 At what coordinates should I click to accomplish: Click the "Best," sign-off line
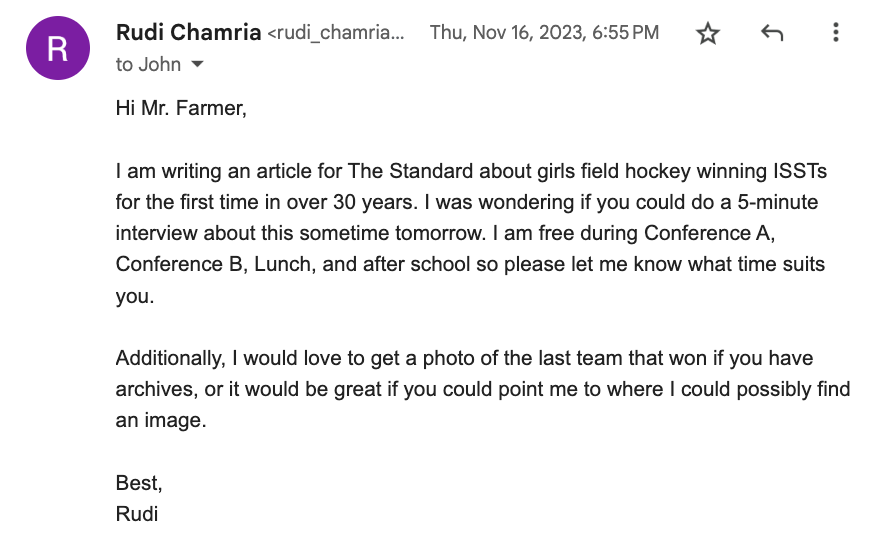point(139,483)
